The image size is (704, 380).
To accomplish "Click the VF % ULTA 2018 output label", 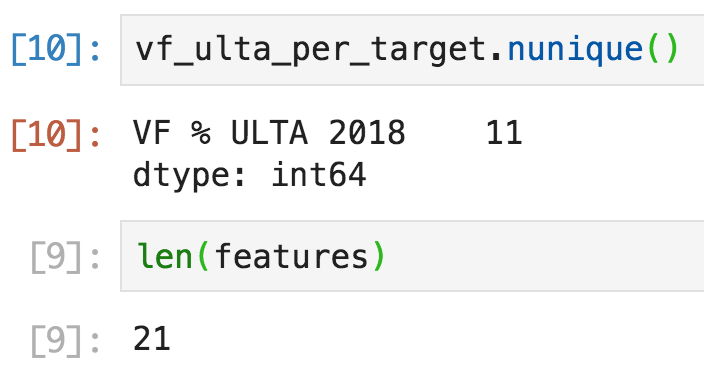I will 269,133.
